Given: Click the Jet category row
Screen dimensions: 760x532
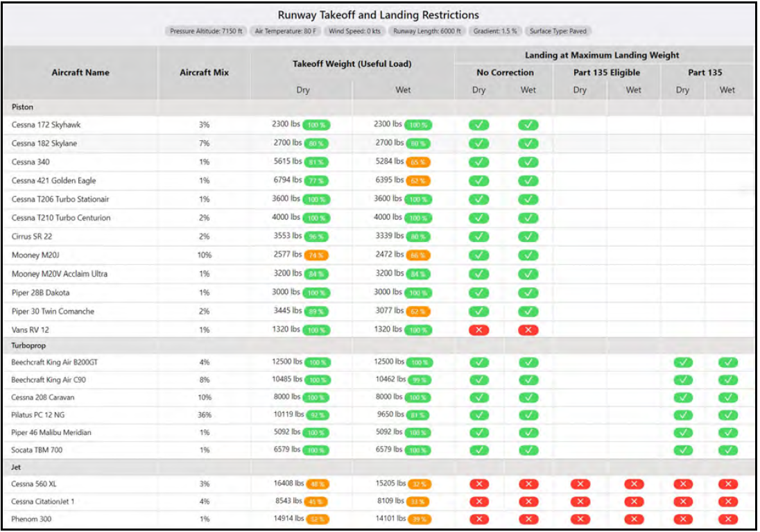Looking at the screenshot, I should click(x=378, y=467).
